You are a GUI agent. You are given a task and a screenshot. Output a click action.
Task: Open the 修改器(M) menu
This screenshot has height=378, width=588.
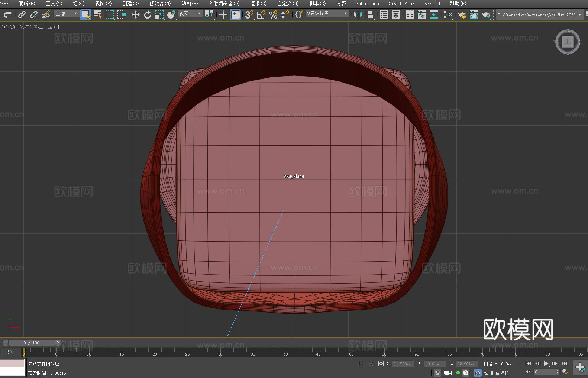[160, 3]
